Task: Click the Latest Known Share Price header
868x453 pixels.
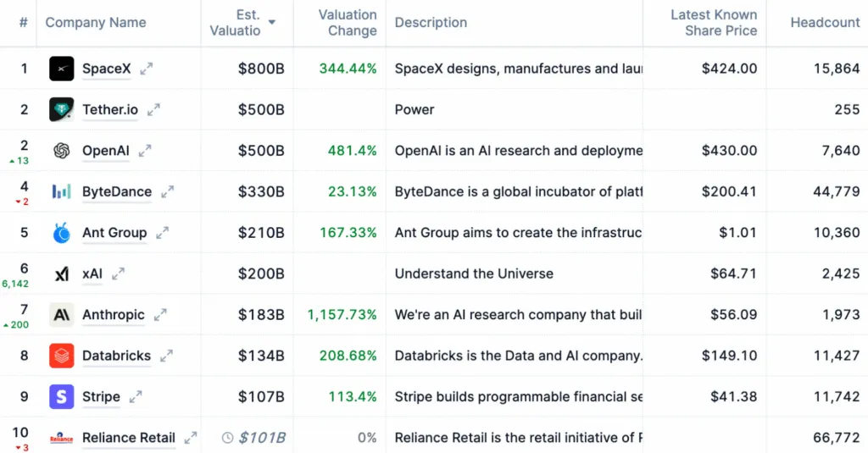Action: (x=713, y=23)
